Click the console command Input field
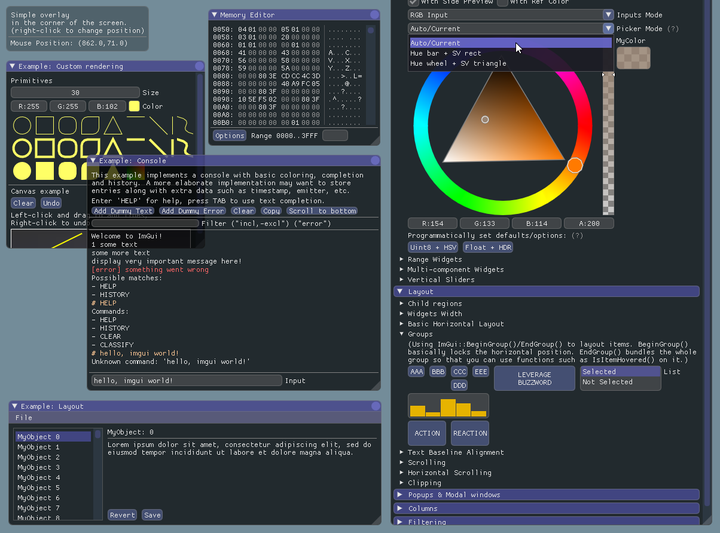The width and height of the screenshot is (720, 533). click(185, 380)
